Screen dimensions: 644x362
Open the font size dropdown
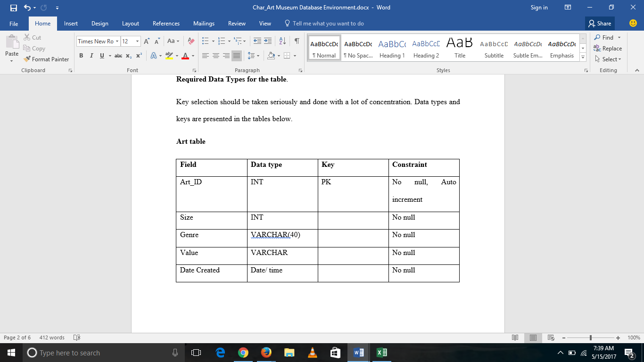coord(138,41)
